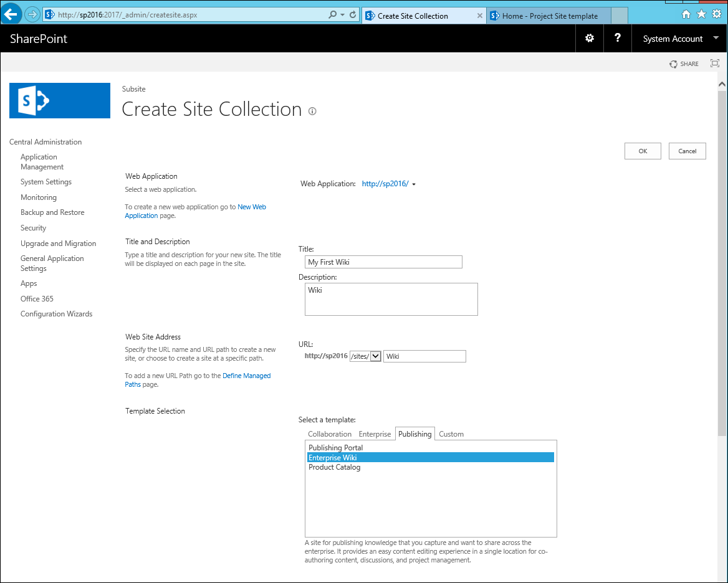Open Application Management in sidebar

(42, 162)
